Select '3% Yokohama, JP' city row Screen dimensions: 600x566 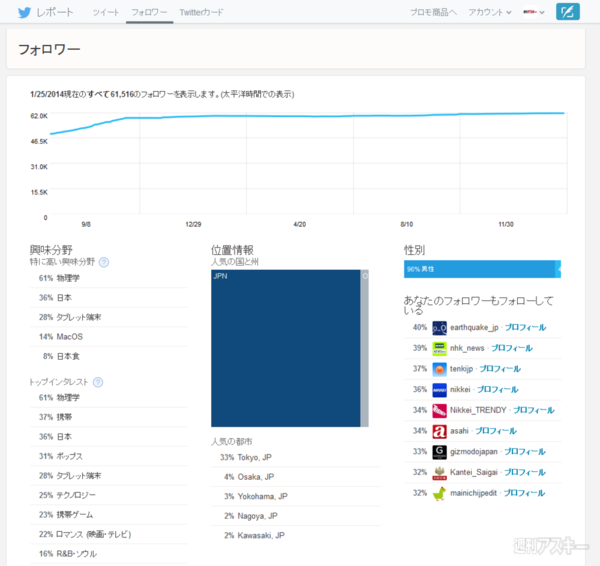point(296,496)
